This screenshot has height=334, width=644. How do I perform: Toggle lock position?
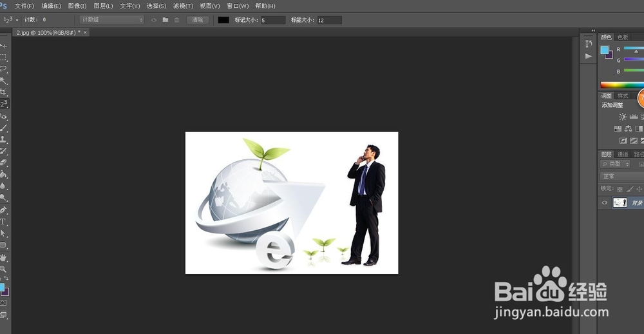coord(639,189)
